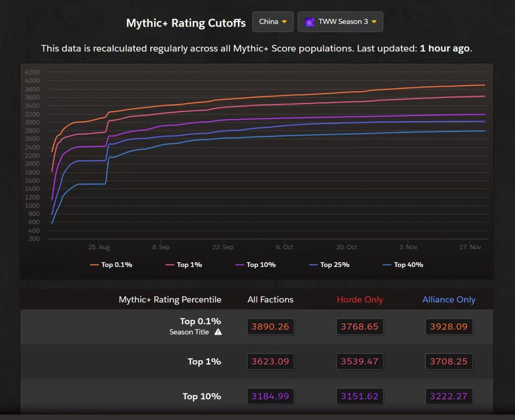
Task: Open the China region dropdown
Action: (273, 22)
